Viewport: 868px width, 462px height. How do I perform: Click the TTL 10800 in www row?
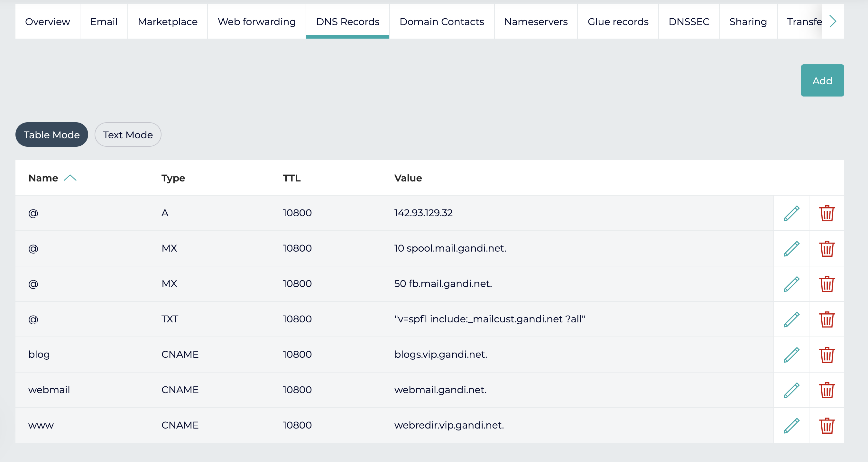tap(297, 425)
